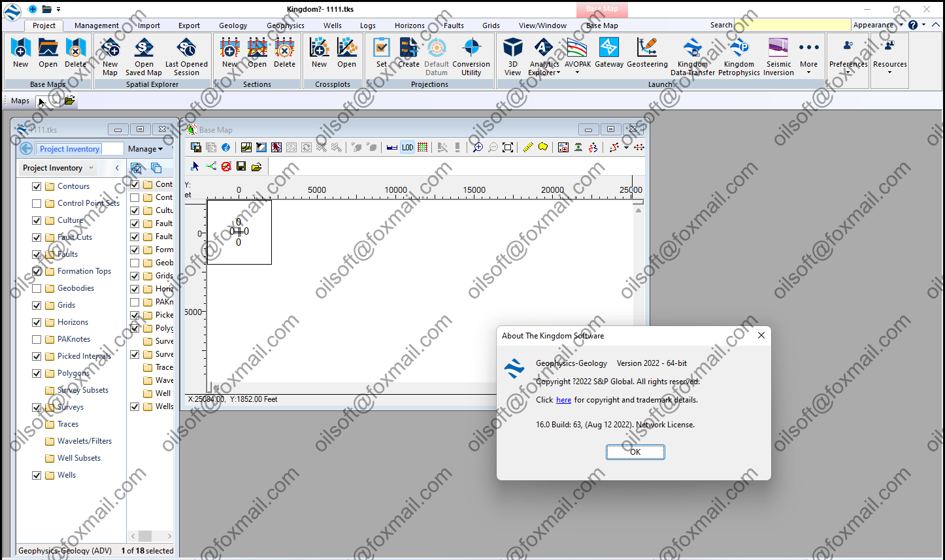Viewport: 945px width, 560px height.
Task: Check the Control Point Sets checkbox
Action: coord(37,203)
